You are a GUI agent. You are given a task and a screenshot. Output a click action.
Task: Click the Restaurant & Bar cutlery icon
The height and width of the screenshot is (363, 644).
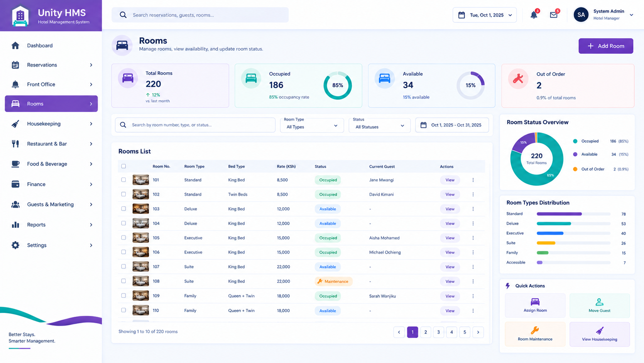tap(15, 144)
